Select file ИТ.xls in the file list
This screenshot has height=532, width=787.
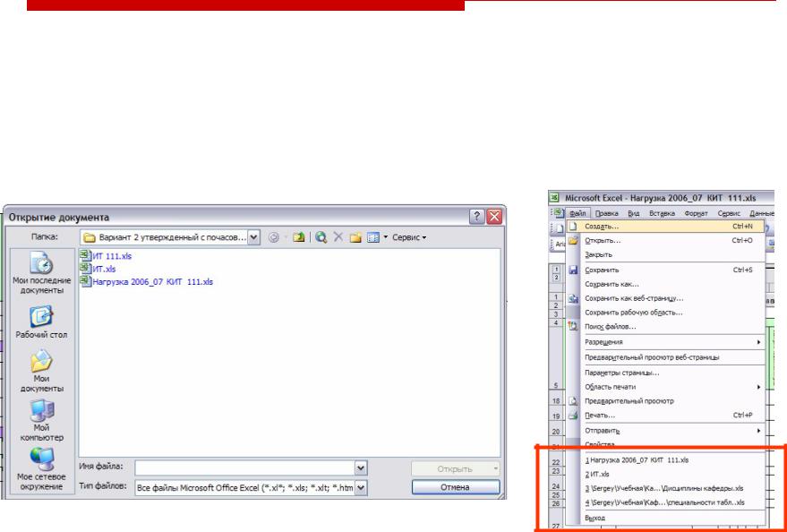pos(104,269)
